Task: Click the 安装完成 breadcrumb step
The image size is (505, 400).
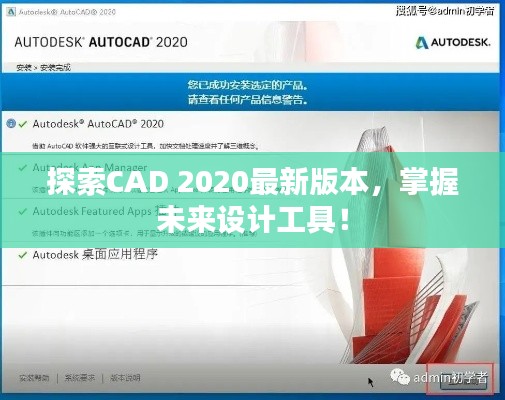Action: click(55, 68)
